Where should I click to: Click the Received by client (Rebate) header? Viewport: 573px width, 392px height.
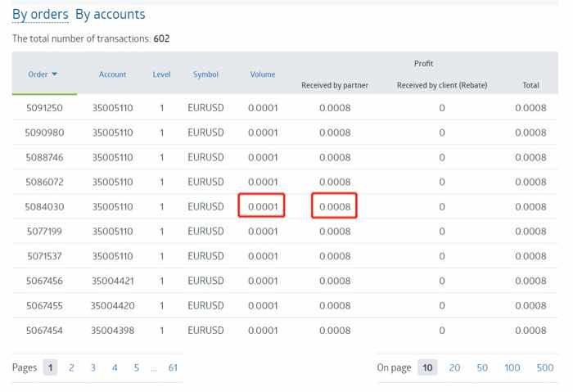[x=442, y=85]
